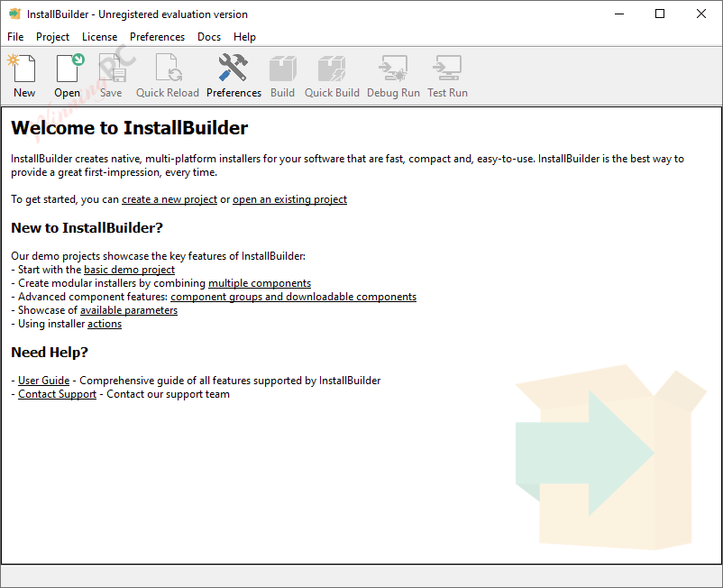Click the 'Need Help?' heading
723x588 pixels.
tap(50, 353)
